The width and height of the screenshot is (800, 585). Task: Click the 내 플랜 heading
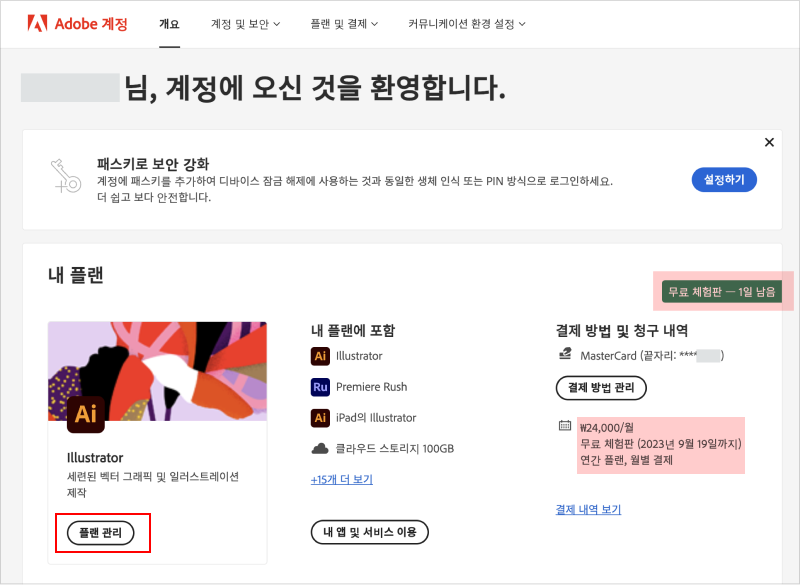76,275
